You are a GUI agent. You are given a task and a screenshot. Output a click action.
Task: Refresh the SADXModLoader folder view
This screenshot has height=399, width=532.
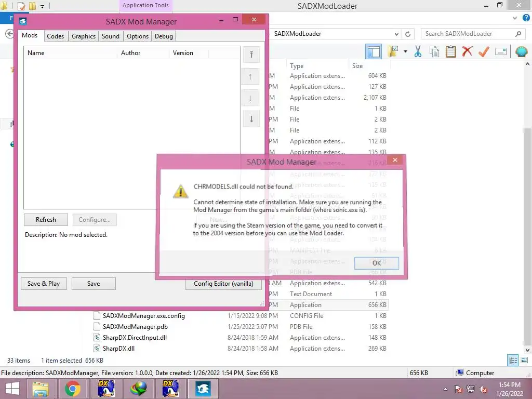pyautogui.click(x=408, y=34)
